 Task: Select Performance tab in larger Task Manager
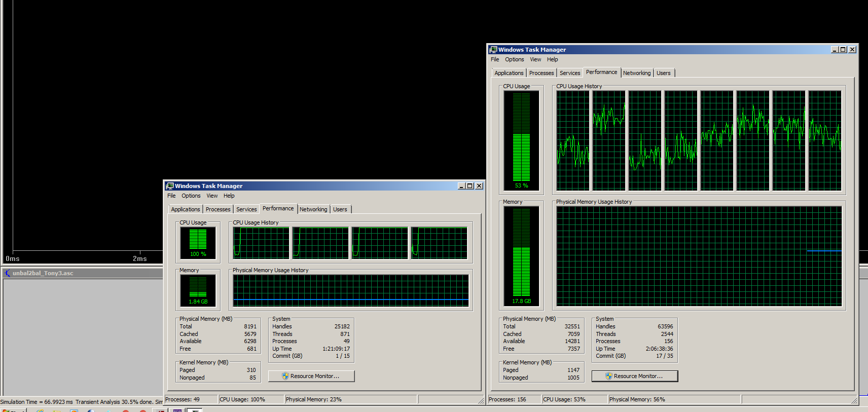click(x=602, y=72)
